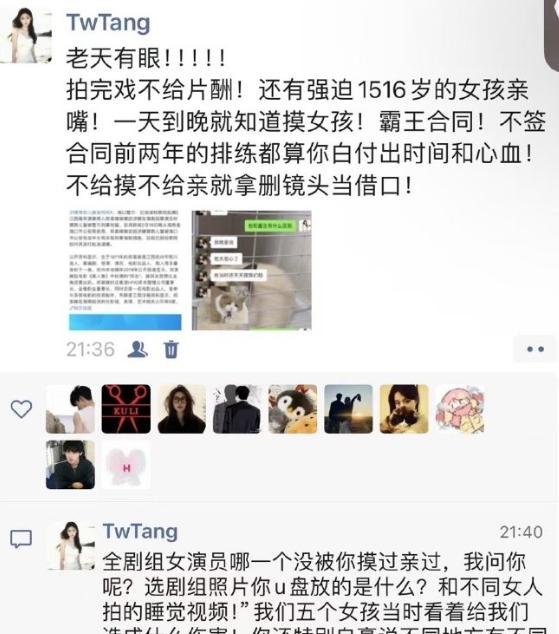View the cat chat screenshot thumbnail
The image size is (559, 634).
tap(251, 270)
